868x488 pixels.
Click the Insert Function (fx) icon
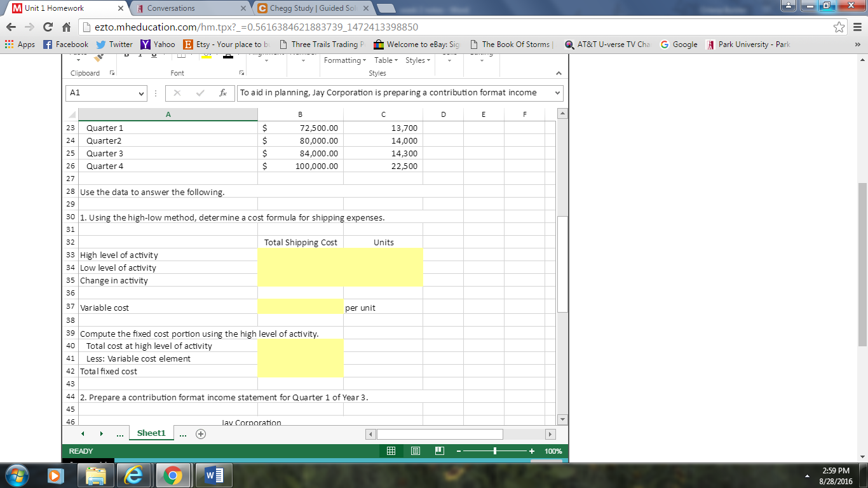tap(222, 93)
